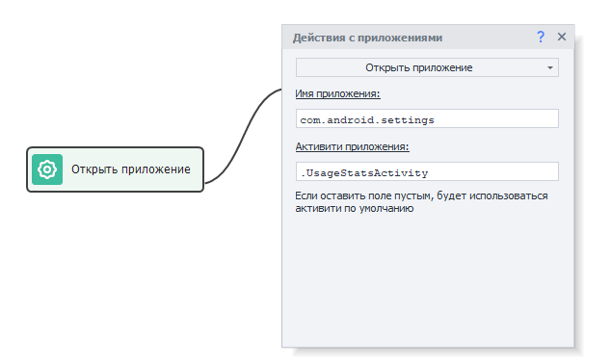611x364 pixels.
Task: Click the panel header bar left of the help icon
Action: [487, 38]
